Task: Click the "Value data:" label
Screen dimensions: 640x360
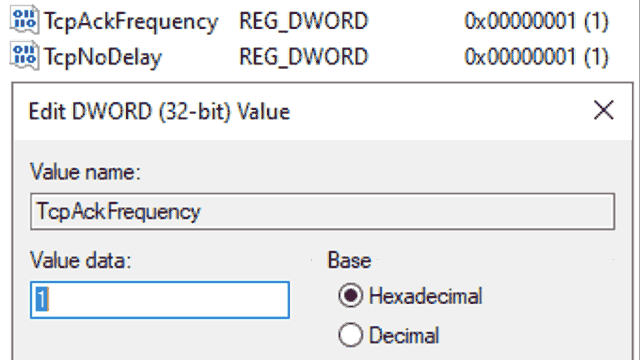Action: 80,260
